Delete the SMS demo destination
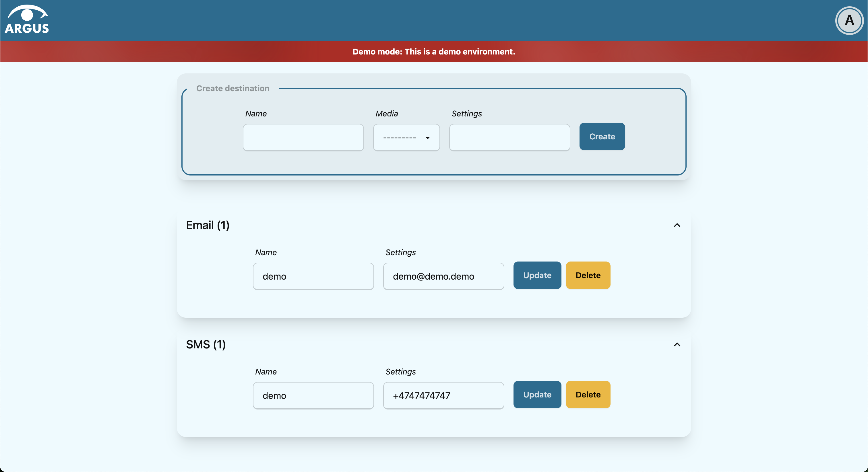868x472 pixels. pyautogui.click(x=588, y=394)
